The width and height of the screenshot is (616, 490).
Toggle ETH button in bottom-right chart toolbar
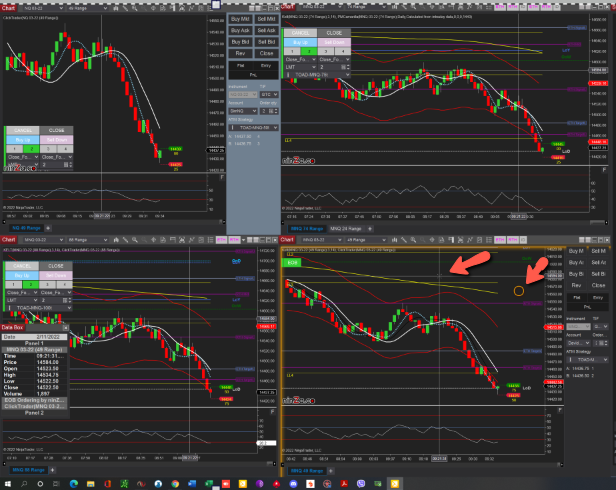coord(500,240)
